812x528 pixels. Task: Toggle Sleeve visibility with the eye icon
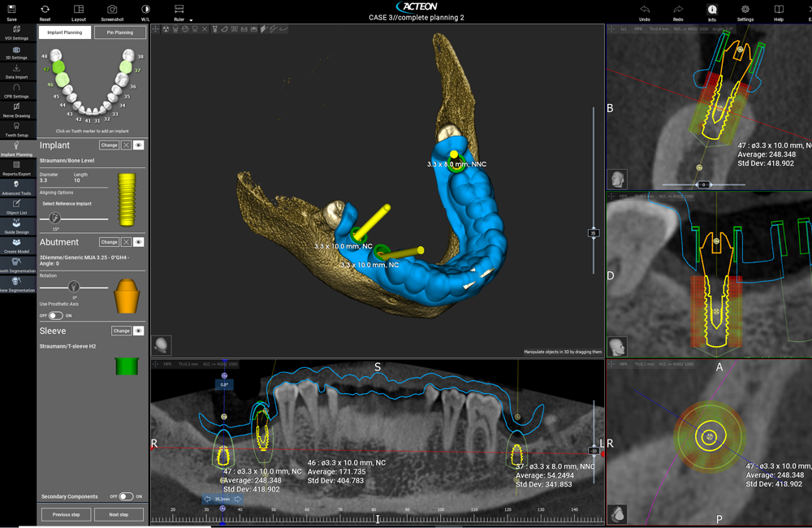pos(139,331)
